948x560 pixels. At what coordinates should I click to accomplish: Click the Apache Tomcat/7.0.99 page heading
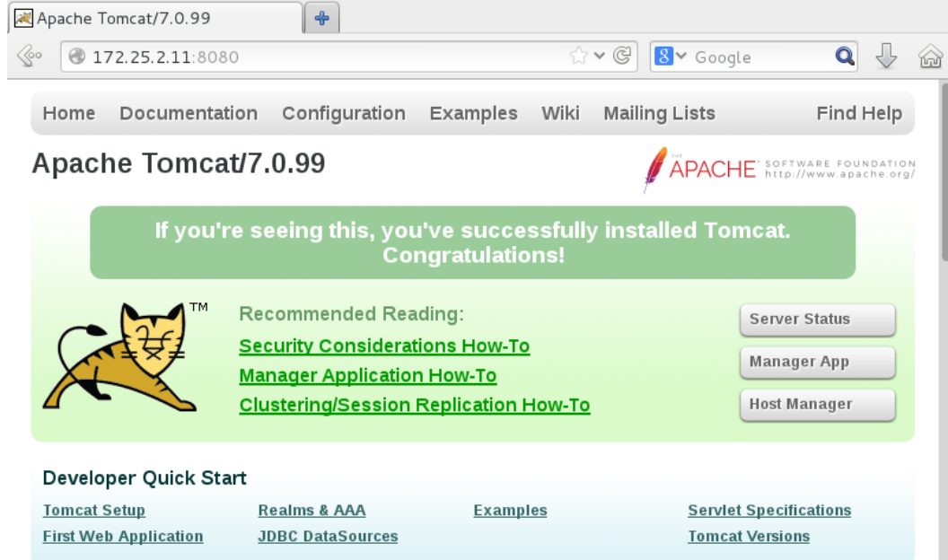pos(179,163)
